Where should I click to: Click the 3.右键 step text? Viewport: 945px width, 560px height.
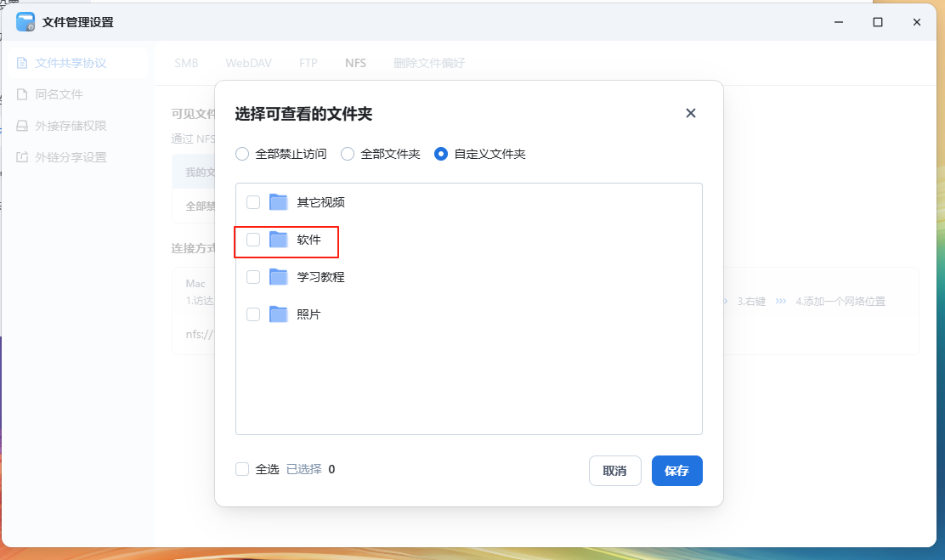[x=751, y=302]
